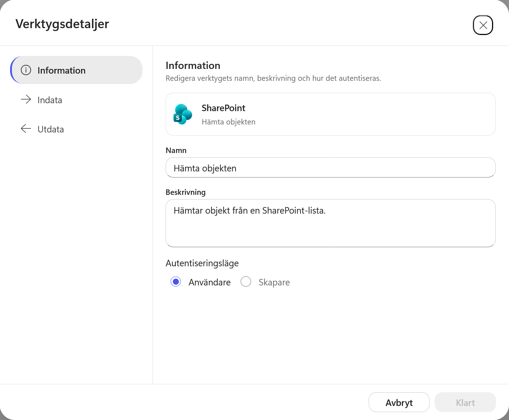Click the Namn field label

click(176, 150)
